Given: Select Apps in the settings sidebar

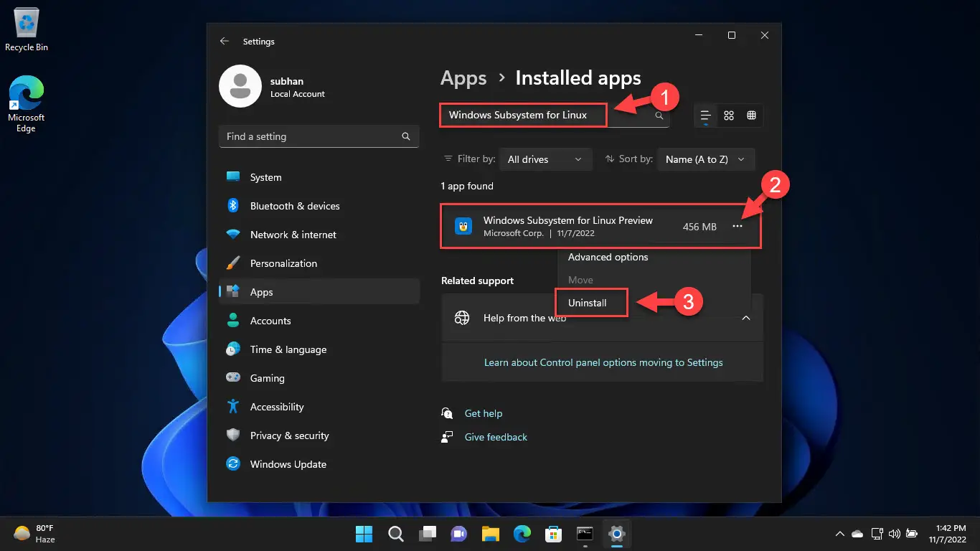Looking at the screenshot, I should point(319,292).
